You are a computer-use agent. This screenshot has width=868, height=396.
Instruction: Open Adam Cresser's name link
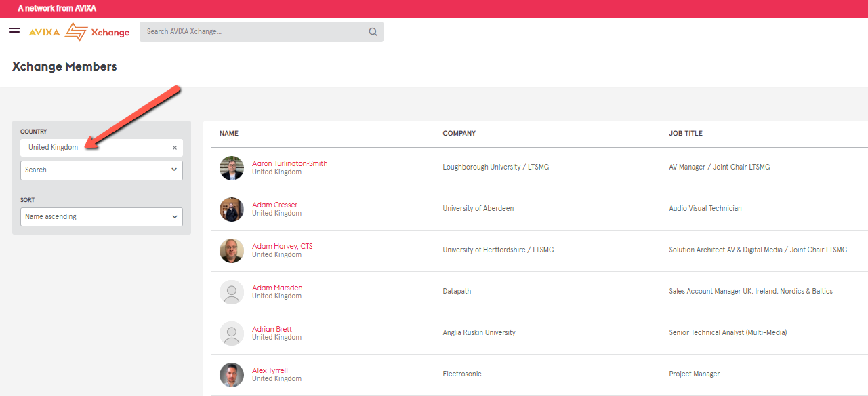274,205
